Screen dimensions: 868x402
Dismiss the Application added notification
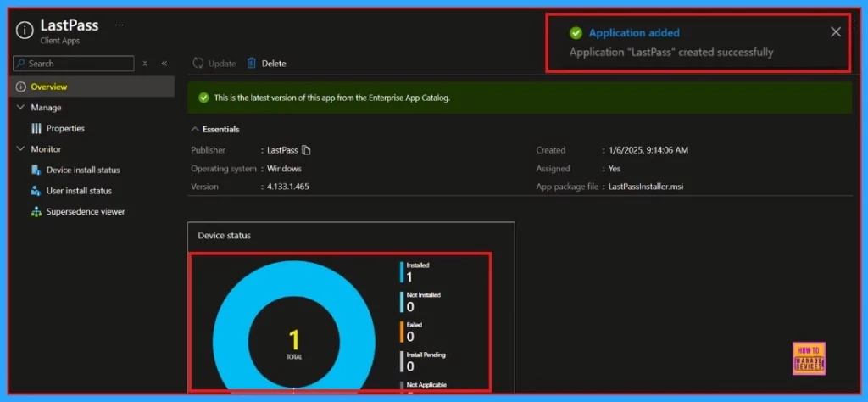pyautogui.click(x=835, y=32)
